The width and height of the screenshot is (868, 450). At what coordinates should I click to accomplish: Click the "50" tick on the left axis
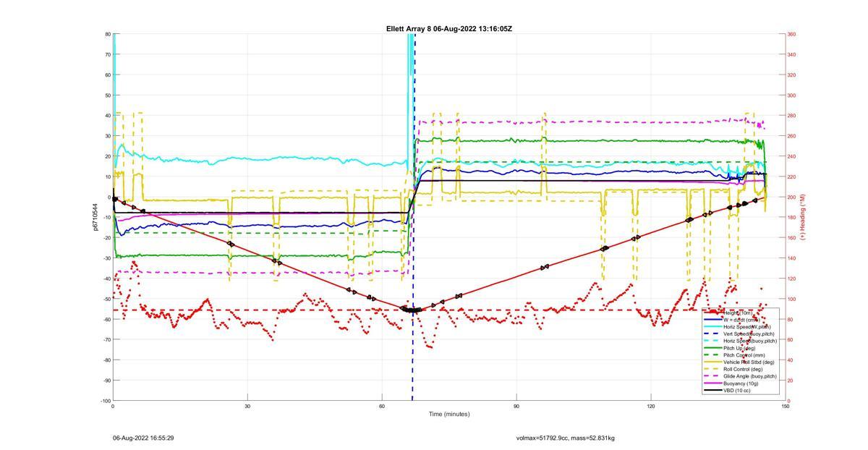point(108,95)
